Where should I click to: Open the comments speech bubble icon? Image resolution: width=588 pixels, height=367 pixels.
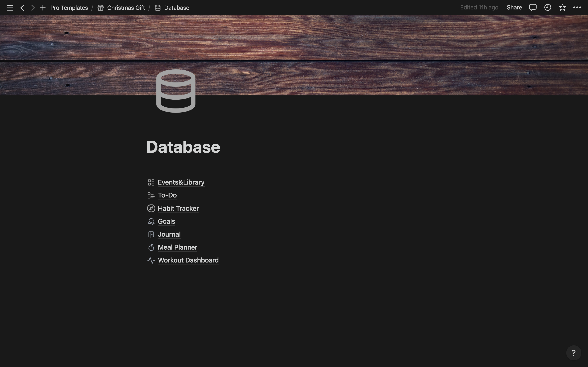(x=533, y=8)
